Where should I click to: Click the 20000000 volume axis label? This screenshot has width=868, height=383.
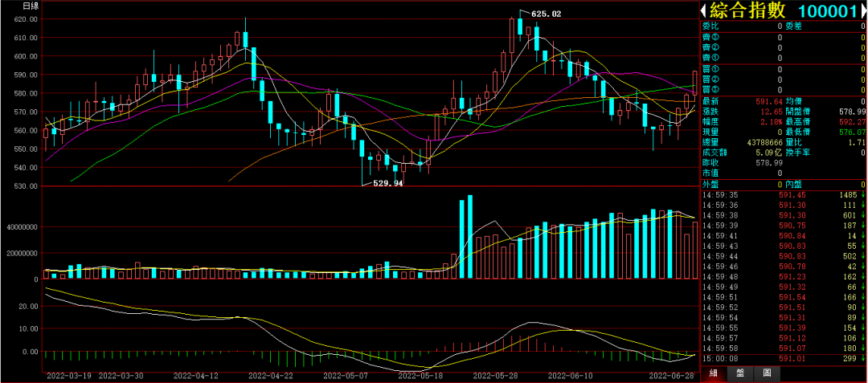click(22, 253)
